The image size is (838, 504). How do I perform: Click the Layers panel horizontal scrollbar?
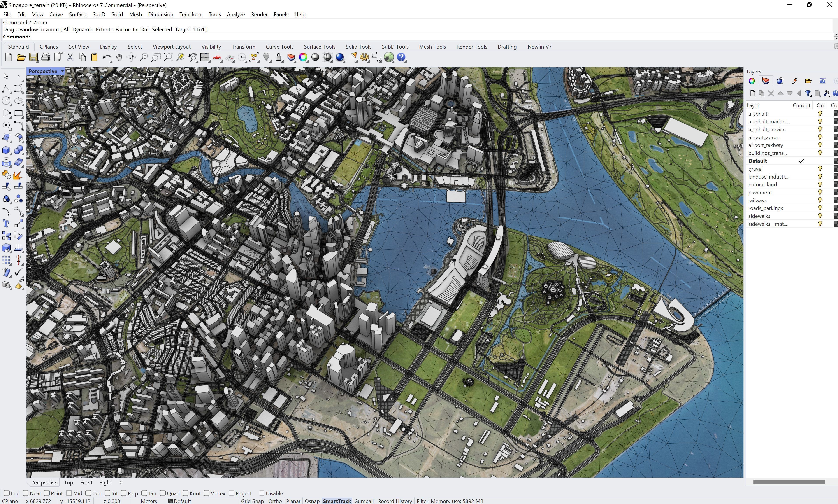pyautogui.click(x=789, y=482)
